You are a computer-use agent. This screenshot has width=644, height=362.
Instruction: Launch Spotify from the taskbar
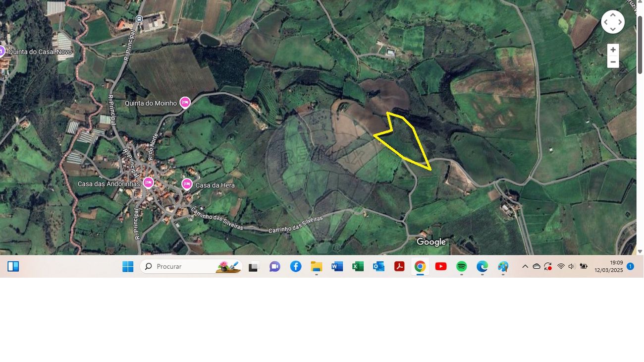(x=461, y=267)
